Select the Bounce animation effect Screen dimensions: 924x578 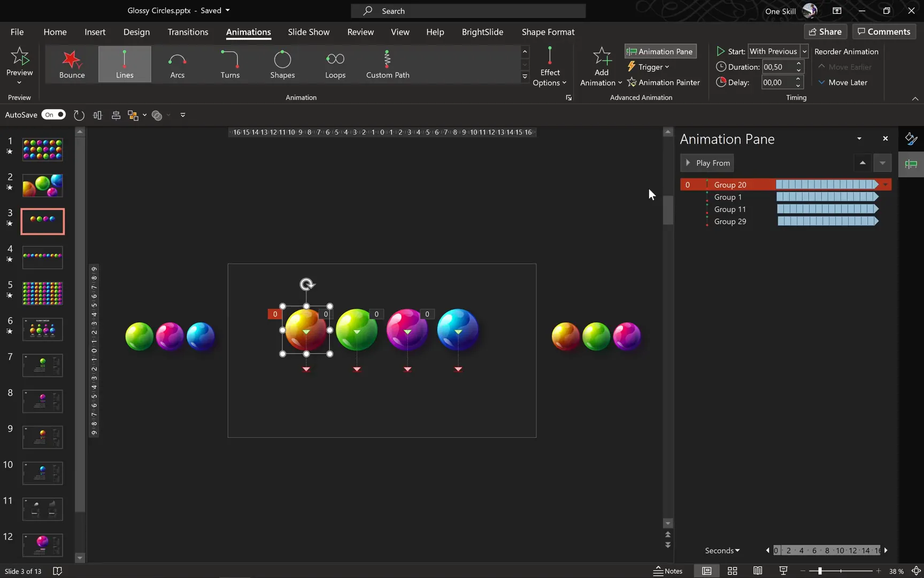[x=72, y=64]
